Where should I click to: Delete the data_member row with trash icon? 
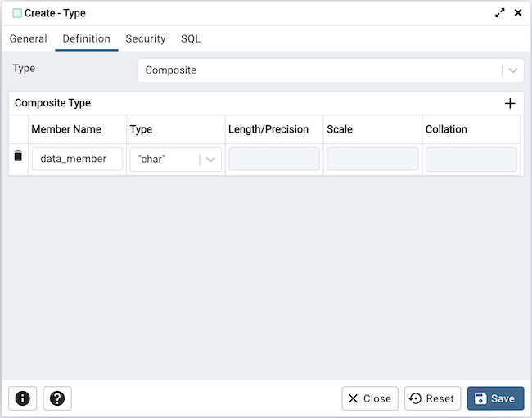[x=18, y=155]
